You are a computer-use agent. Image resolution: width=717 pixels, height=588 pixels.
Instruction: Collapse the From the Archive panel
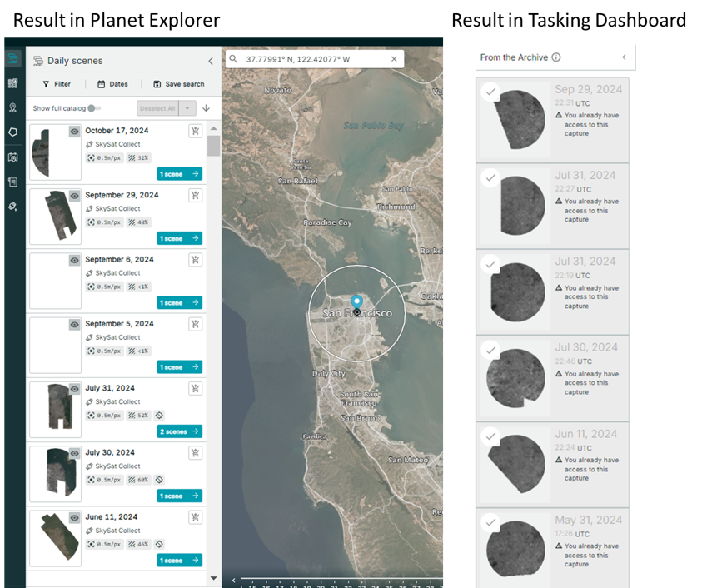[x=624, y=57]
